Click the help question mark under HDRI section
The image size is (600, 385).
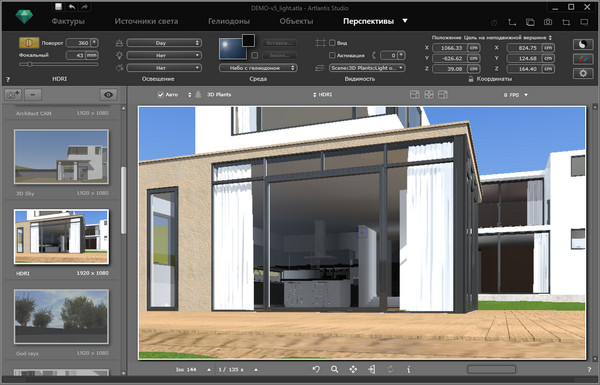[x=8, y=80]
